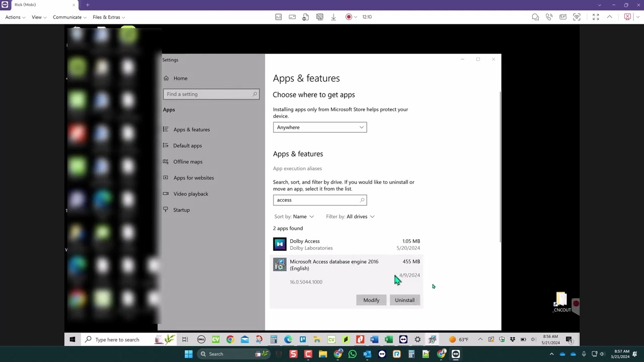
Task: Open remote clock showing 8:56 AM
Action: coord(550,340)
